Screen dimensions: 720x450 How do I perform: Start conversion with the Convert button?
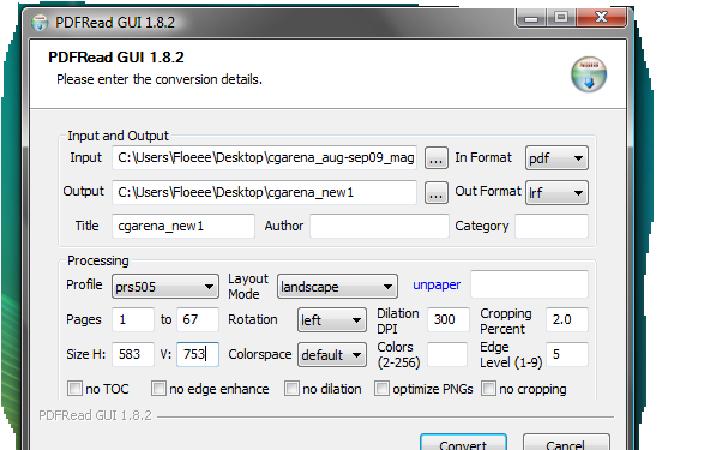[x=463, y=442]
